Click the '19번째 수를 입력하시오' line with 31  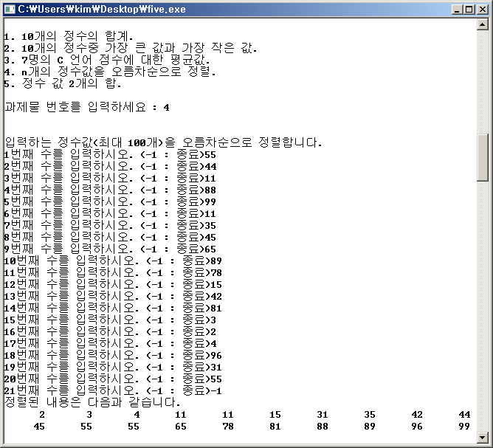click(x=113, y=368)
